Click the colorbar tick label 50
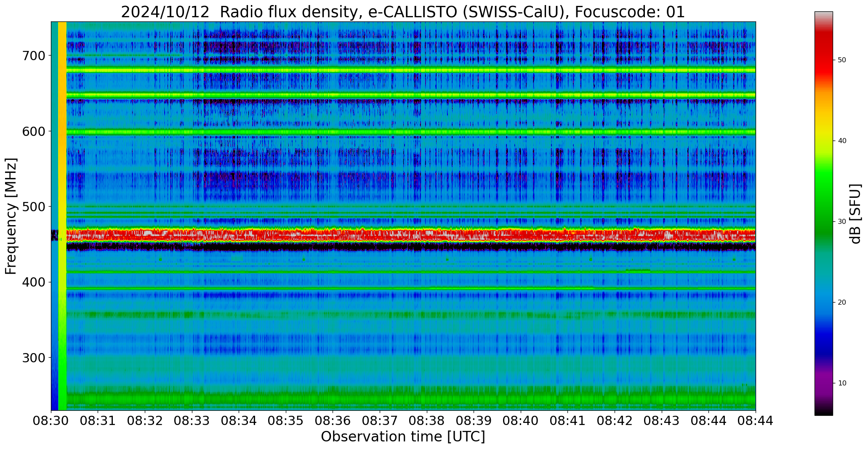Image resolution: width=868 pixels, height=449 pixels. (x=842, y=60)
